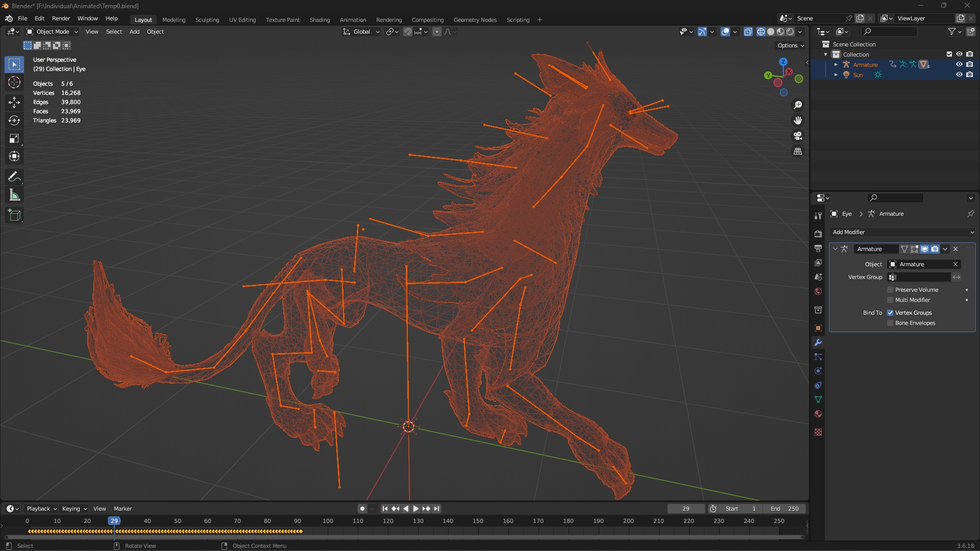Activate the Annotate pencil tool
980x551 pixels.
pos(14,177)
